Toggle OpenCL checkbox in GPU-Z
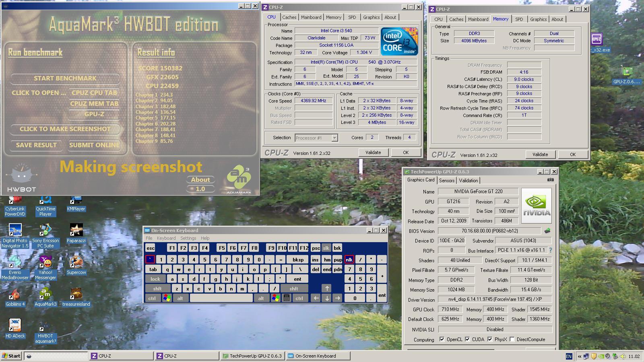 [x=442, y=339]
